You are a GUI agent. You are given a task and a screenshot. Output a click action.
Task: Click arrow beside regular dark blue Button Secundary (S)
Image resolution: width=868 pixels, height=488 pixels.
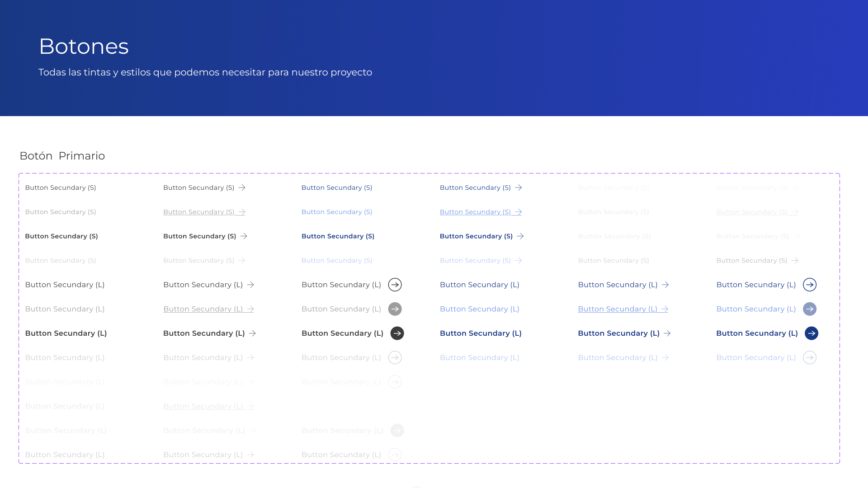(x=519, y=188)
